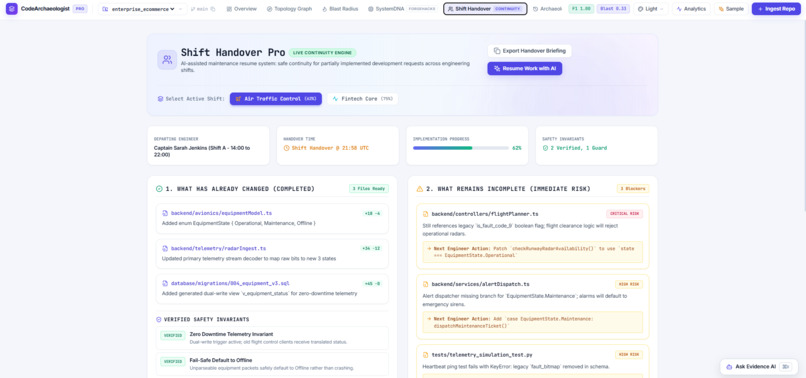Viewport: 806px width, 378px height.
Task: Click file icon beside flightPlanner.ts
Action: point(425,213)
